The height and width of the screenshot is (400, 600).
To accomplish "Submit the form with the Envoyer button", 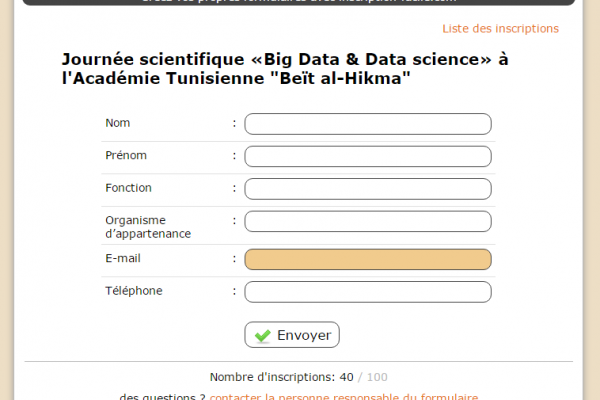I will click(x=292, y=335).
